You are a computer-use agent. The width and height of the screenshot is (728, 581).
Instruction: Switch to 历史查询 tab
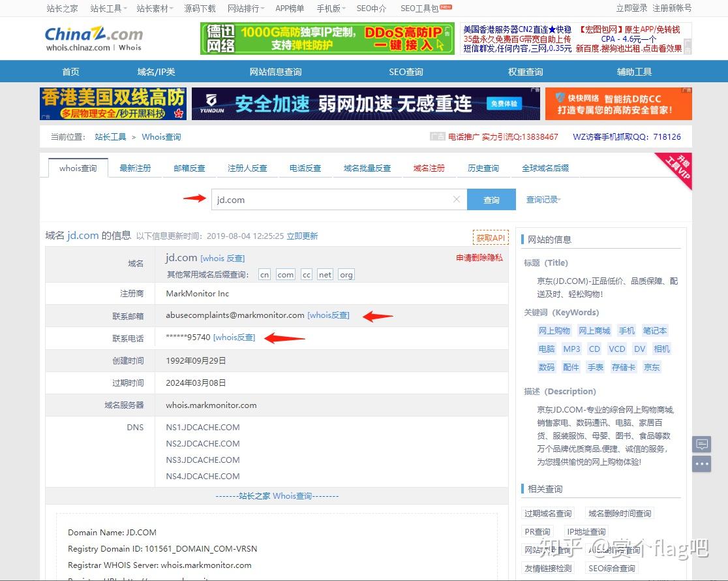483,168
